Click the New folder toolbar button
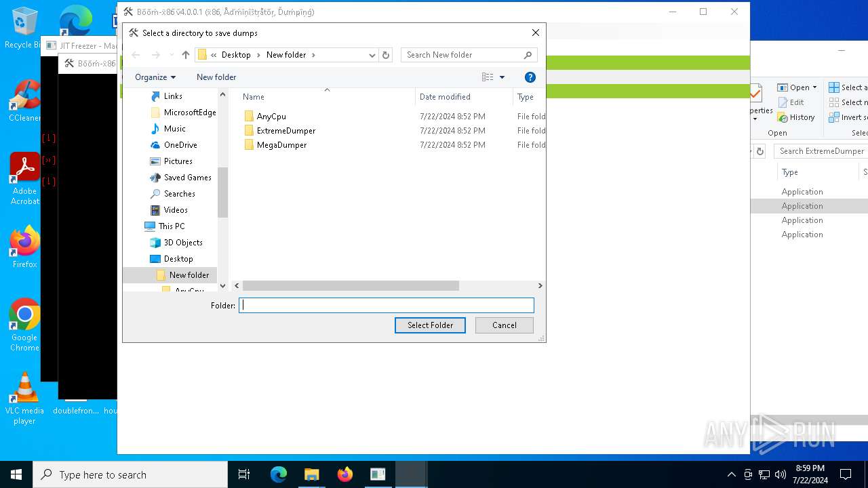 (216, 77)
